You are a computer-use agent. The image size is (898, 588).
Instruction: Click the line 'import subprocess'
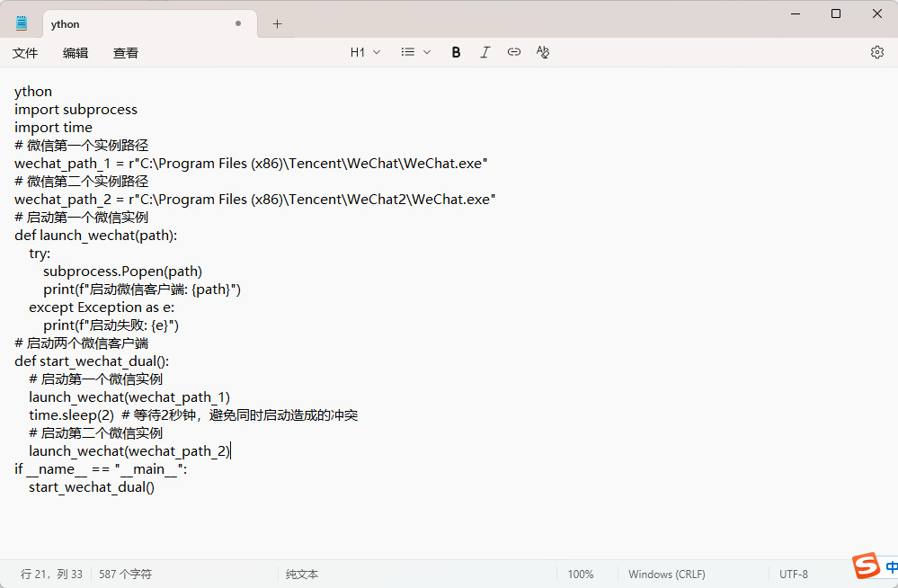click(76, 110)
